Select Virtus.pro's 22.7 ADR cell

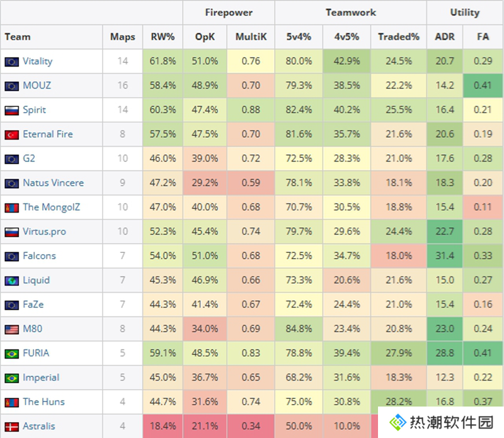(445, 232)
